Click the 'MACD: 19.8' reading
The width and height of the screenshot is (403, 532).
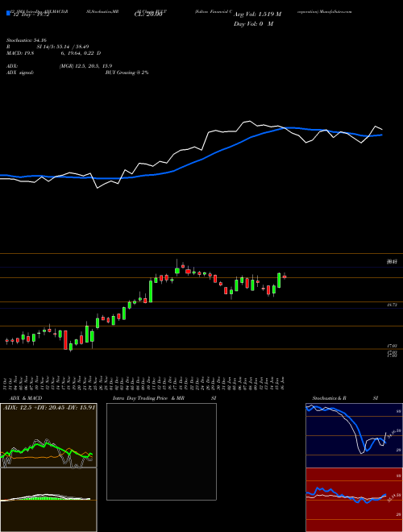[x=21, y=53]
